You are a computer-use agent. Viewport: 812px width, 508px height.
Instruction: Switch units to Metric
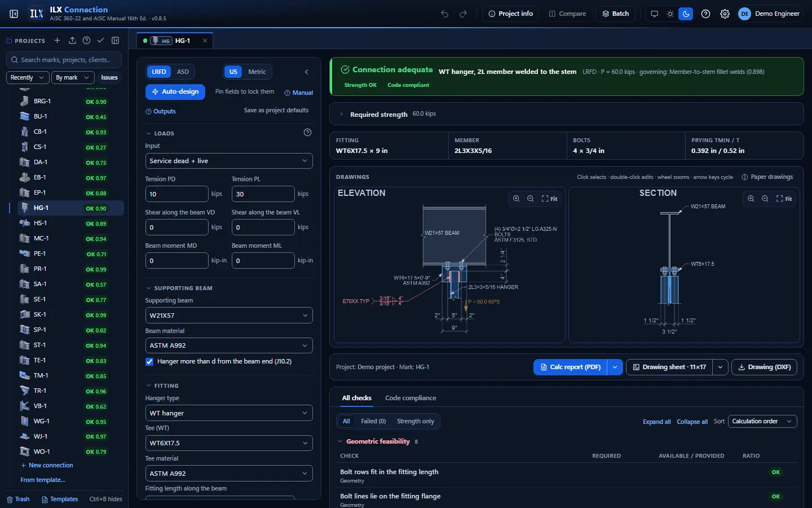[257, 72]
